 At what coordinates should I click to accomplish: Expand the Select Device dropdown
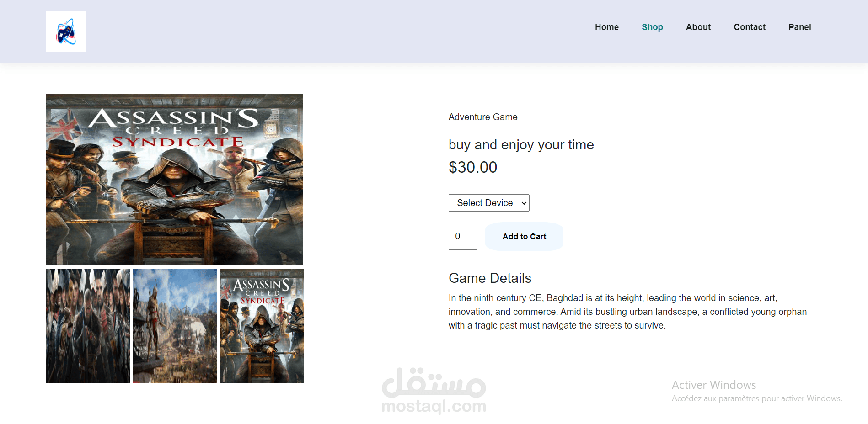click(489, 203)
